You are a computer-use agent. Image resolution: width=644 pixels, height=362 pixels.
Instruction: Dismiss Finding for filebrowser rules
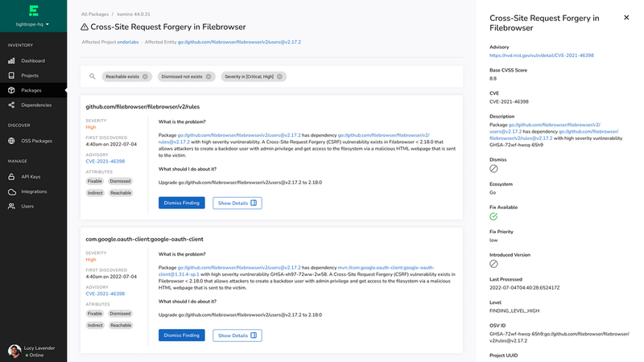click(x=181, y=203)
